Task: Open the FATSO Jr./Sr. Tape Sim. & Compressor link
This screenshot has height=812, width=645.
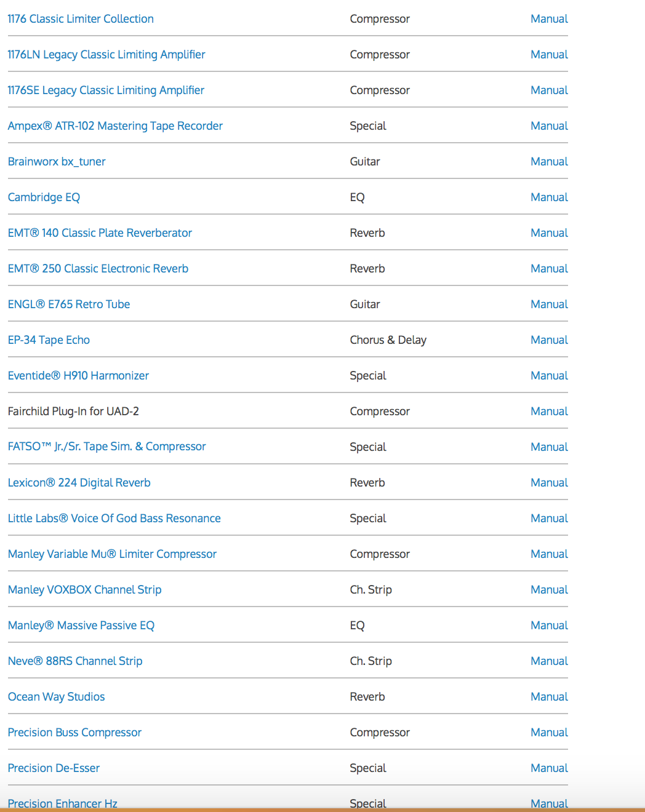Action: (106, 447)
